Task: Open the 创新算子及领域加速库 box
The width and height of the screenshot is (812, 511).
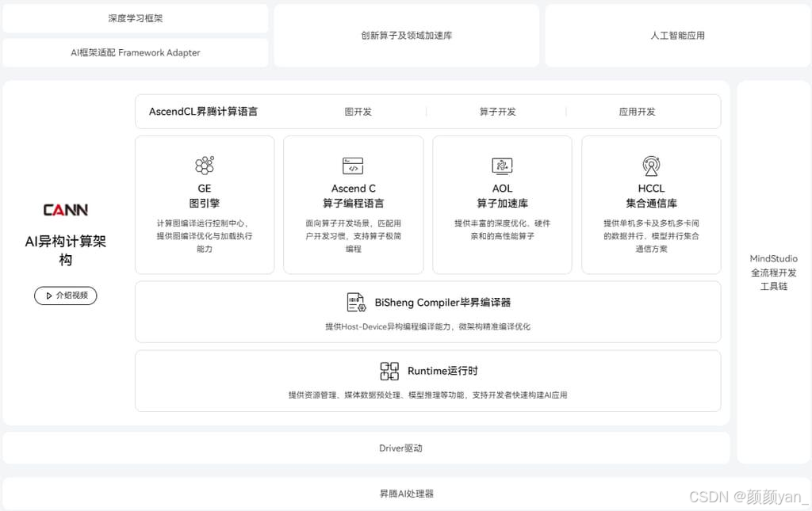Action: pos(407,35)
